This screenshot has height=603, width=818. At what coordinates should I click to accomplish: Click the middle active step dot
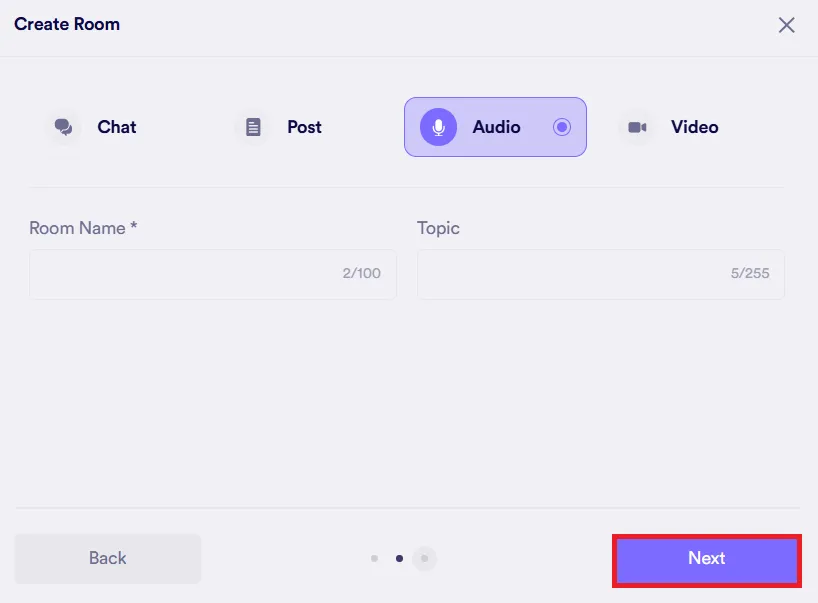pyautogui.click(x=399, y=559)
